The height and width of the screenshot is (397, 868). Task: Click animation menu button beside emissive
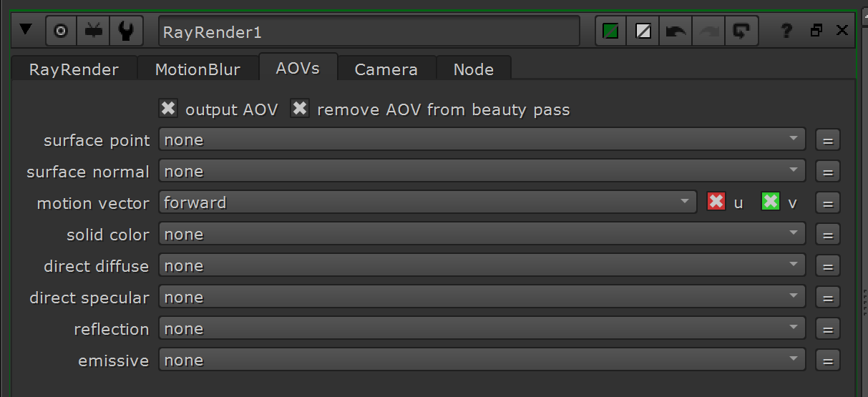[828, 361]
